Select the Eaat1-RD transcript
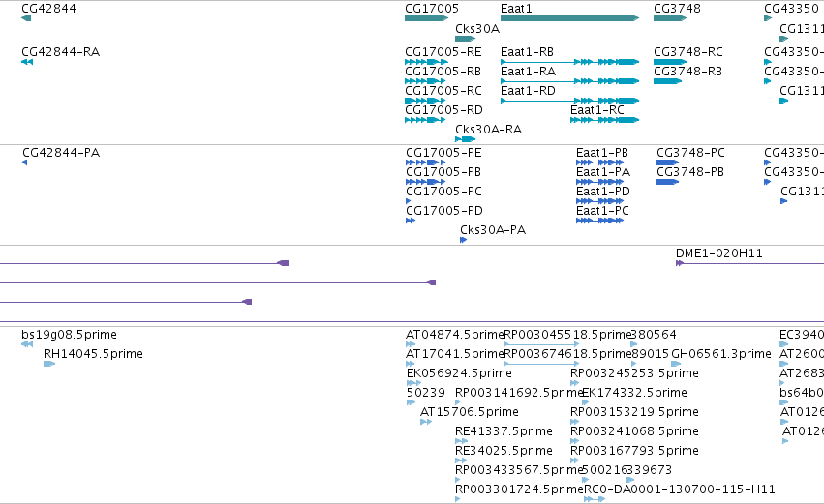 [x=569, y=101]
